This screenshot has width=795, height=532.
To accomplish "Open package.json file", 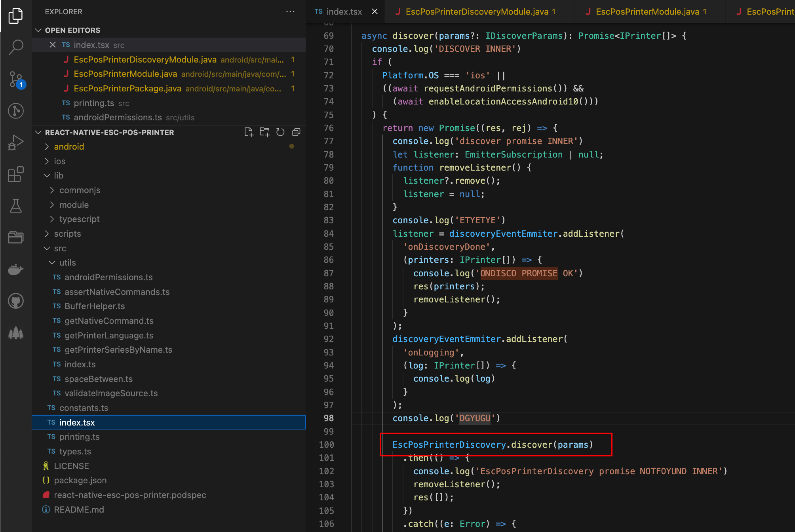I will (80, 481).
